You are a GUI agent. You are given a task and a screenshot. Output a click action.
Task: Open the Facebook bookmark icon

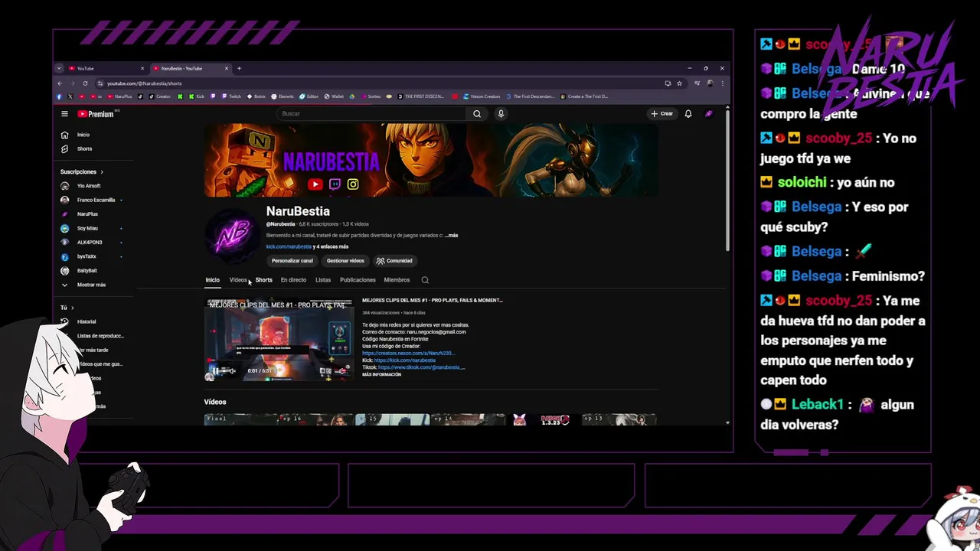(59, 96)
